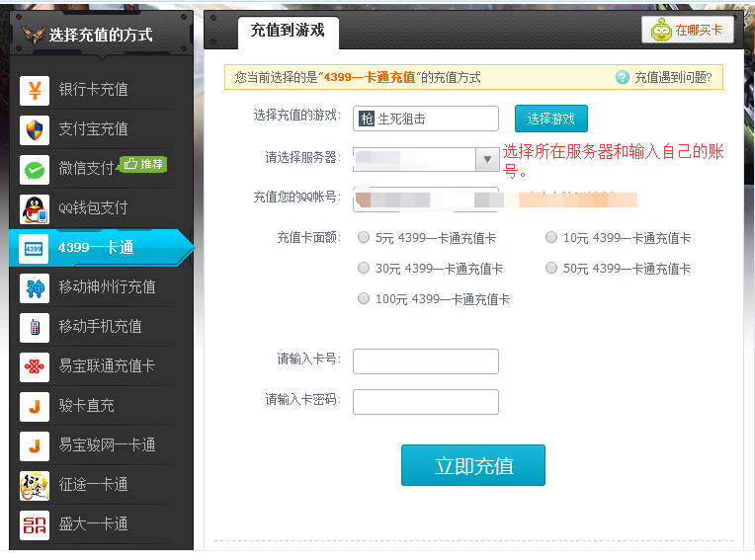Select 50元 4399一卡通充值卡 option
Screen dimensions: 755x560
tap(551, 268)
